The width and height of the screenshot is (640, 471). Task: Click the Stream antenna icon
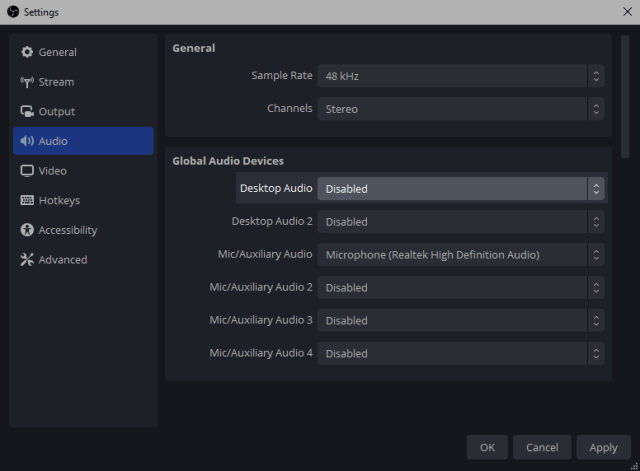27,82
